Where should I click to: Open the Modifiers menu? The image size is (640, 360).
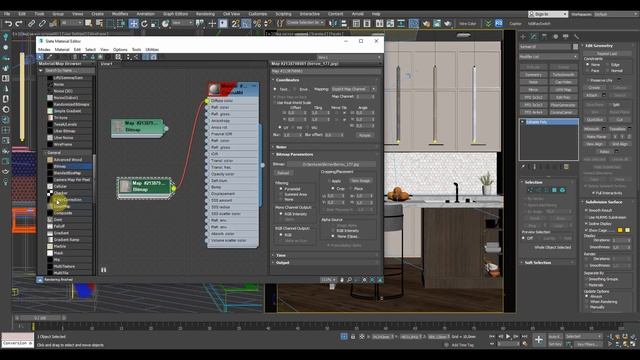(120, 14)
